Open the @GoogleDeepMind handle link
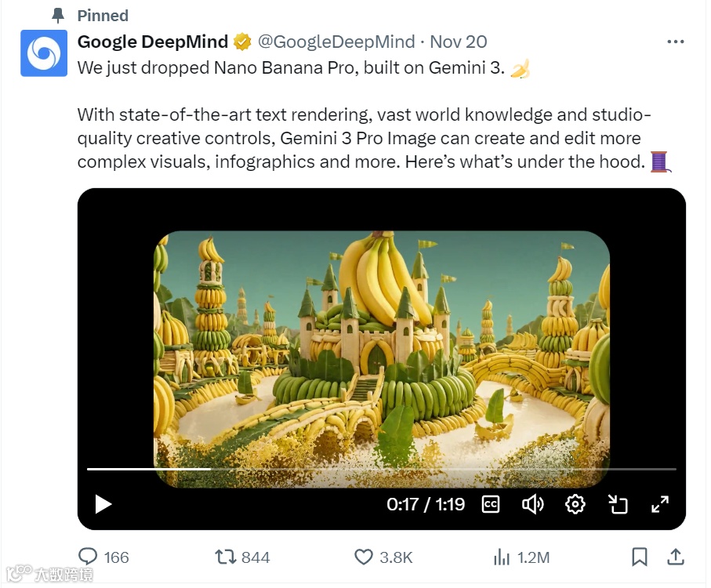Viewport: 711px width, 588px height. click(x=336, y=42)
